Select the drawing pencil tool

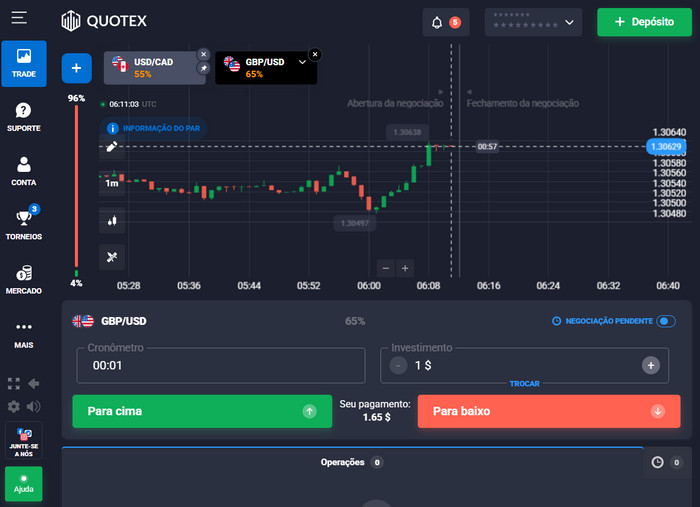(x=112, y=146)
